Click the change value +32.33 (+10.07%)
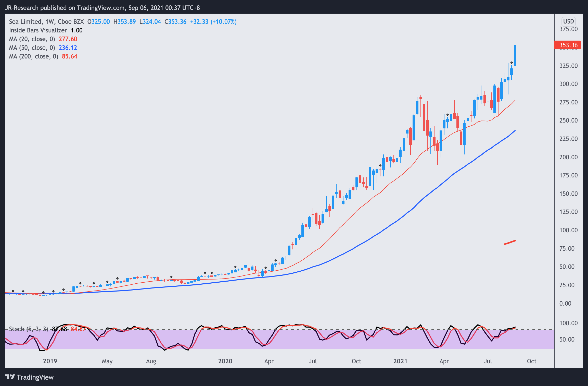The height and width of the screenshot is (386, 588). point(213,22)
